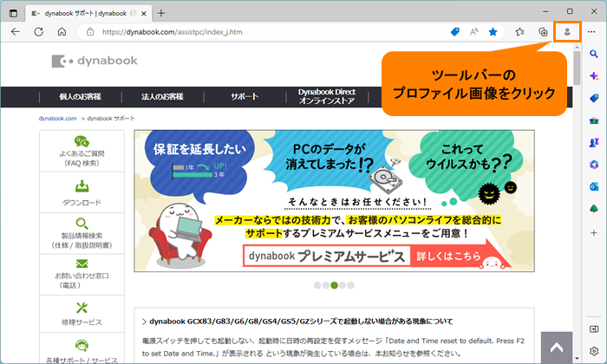Open お問い合わせ窓口 (電話)
This screenshot has width=607, height=364.
(x=82, y=274)
